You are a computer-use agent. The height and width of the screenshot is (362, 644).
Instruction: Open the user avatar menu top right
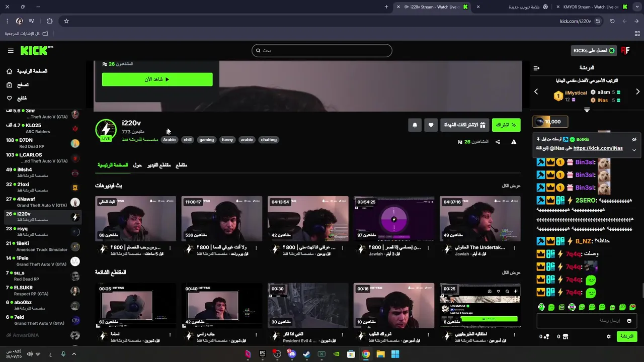pyautogui.click(x=625, y=50)
